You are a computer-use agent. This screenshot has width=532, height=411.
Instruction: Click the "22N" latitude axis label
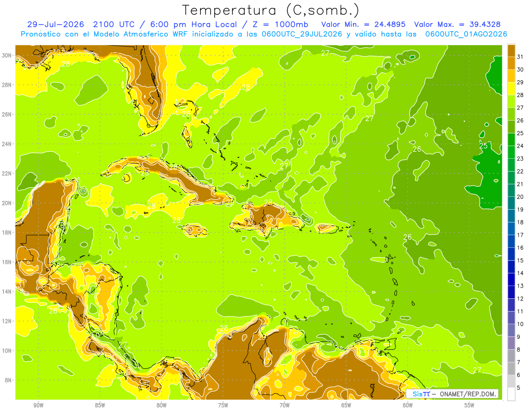coord(8,173)
